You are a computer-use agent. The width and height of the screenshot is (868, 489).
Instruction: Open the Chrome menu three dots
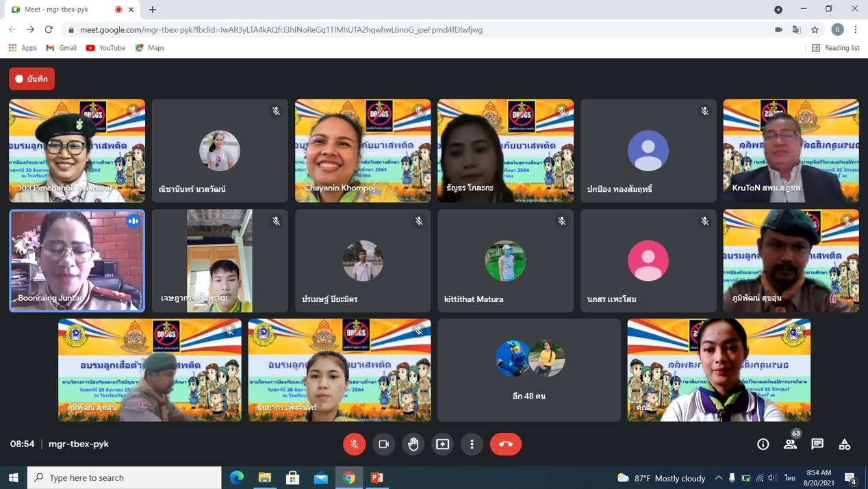point(856,29)
